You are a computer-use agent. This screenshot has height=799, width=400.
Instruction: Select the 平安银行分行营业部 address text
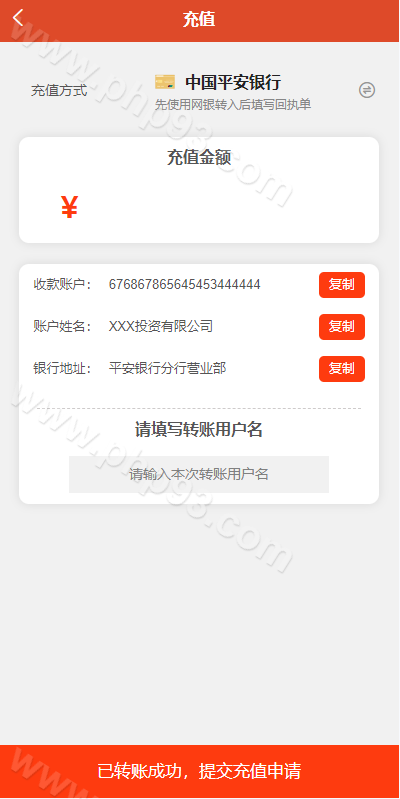[x=167, y=368]
